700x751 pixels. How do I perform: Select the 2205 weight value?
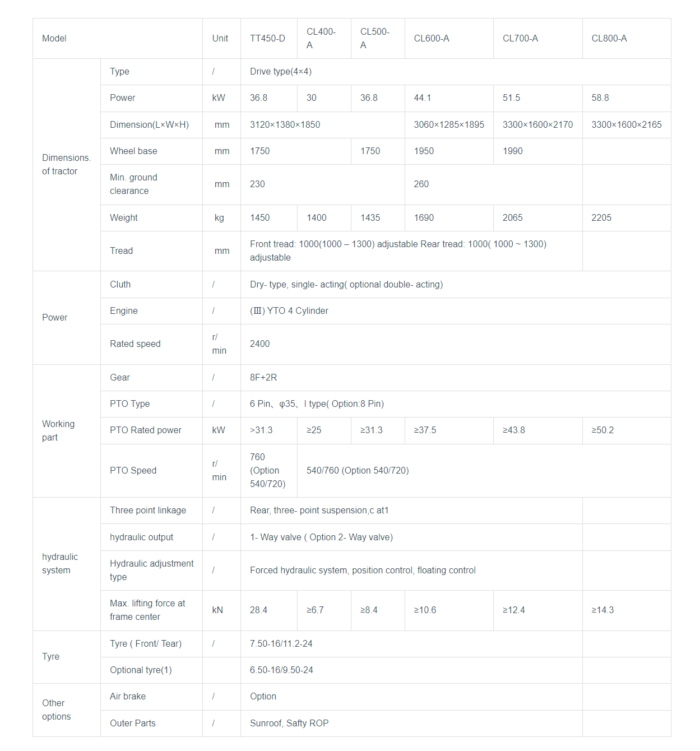click(x=601, y=217)
